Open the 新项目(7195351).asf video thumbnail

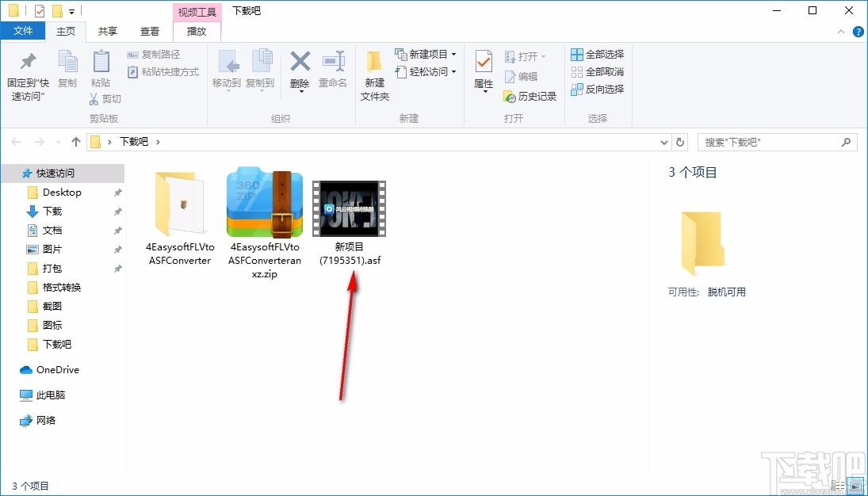click(349, 208)
